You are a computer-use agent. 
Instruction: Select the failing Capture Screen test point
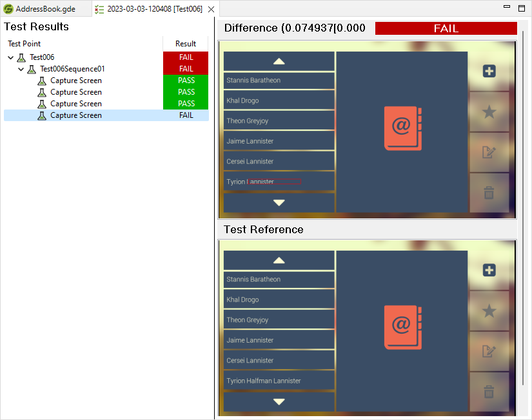(x=75, y=115)
